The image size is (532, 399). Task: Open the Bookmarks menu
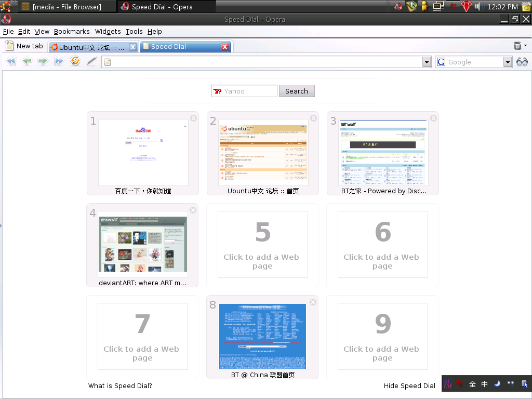pyautogui.click(x=72, y=32)
